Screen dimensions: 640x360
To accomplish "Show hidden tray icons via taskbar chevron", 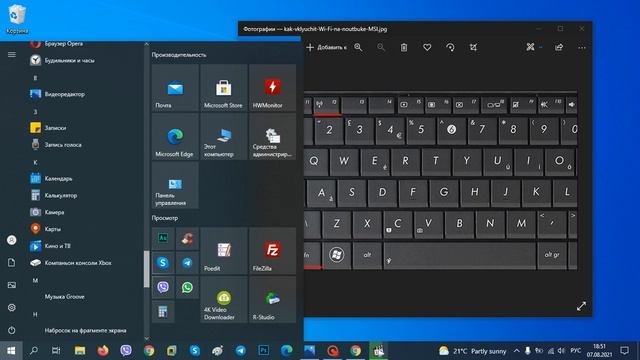I will click(x=516, y=351).
